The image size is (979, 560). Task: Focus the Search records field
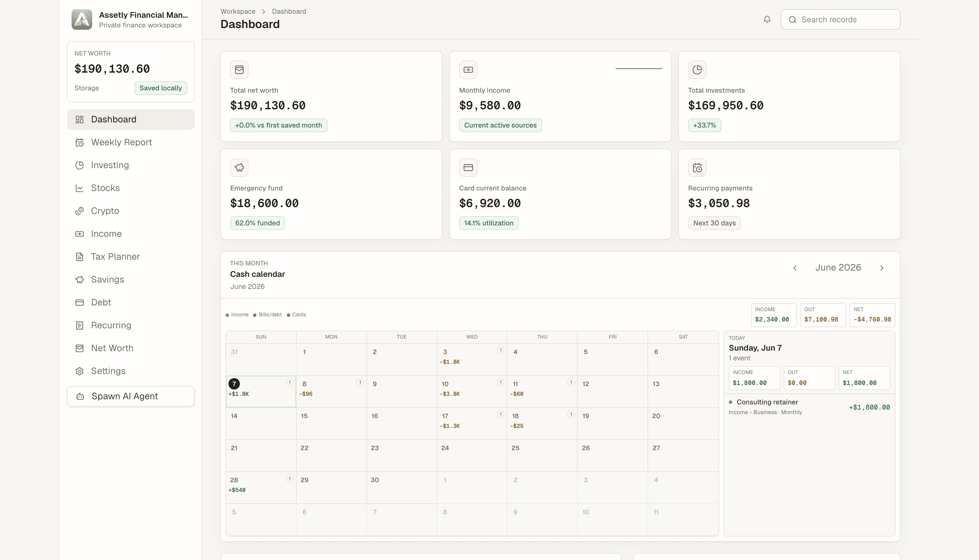coord(840,20)
